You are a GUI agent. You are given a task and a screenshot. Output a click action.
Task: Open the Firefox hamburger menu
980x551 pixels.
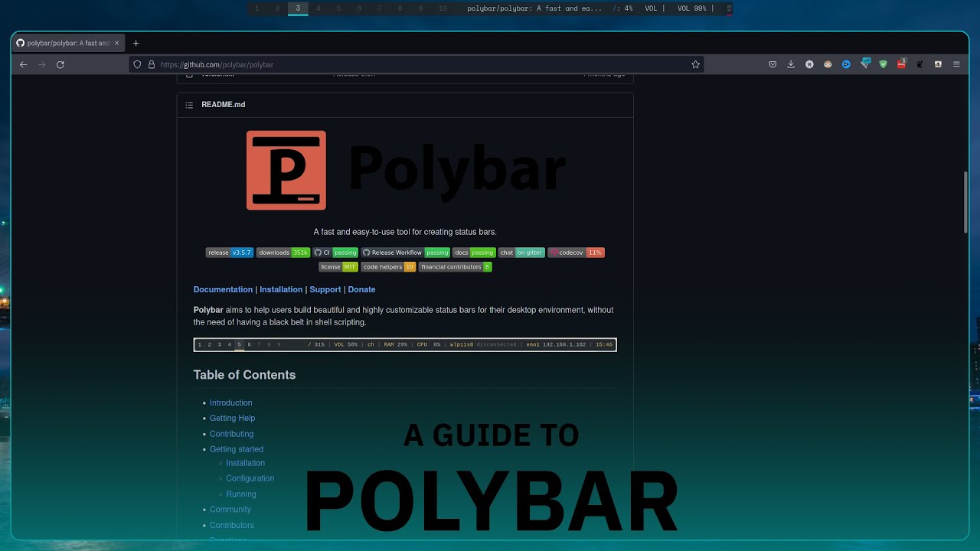pos(956,64)
